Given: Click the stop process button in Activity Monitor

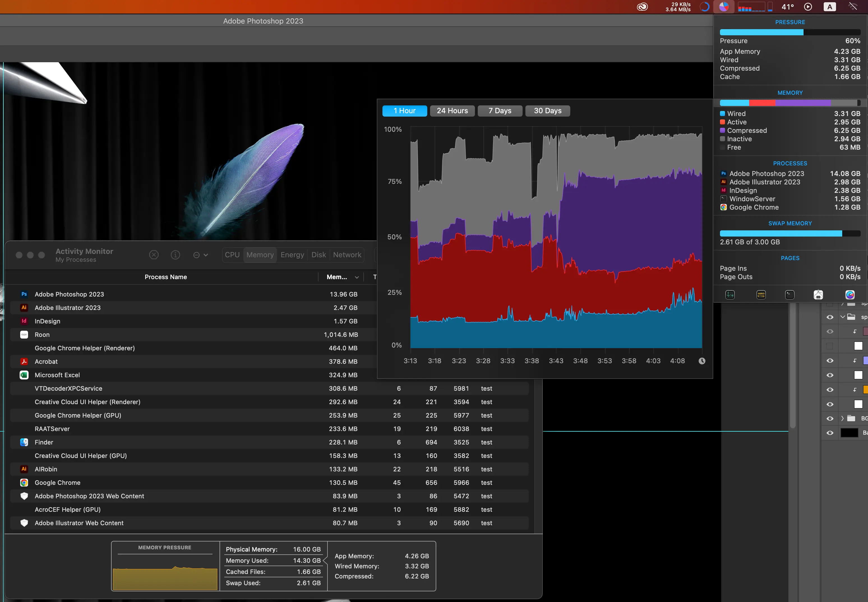Looking at the screenshot, I should pyautogui.click(x=154, y=255).
